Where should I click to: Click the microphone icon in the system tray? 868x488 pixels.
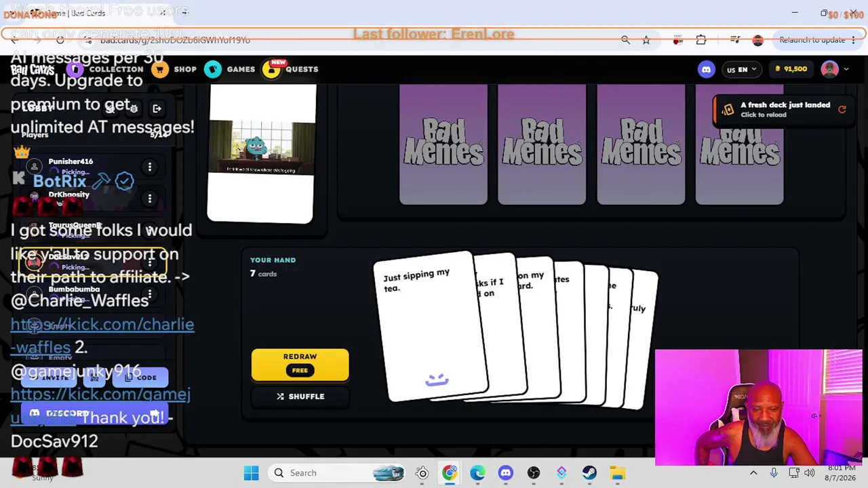774,472
